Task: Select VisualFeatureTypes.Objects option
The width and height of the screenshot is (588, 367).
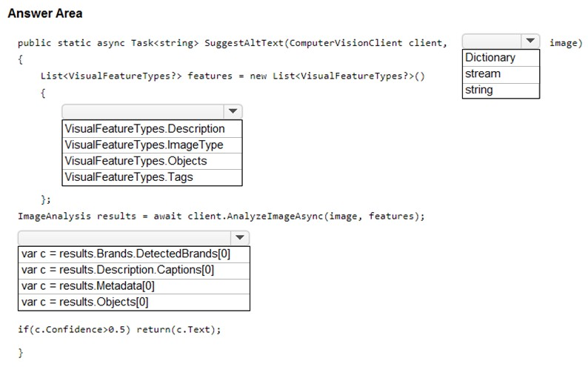Action: [x=152, y=161]
